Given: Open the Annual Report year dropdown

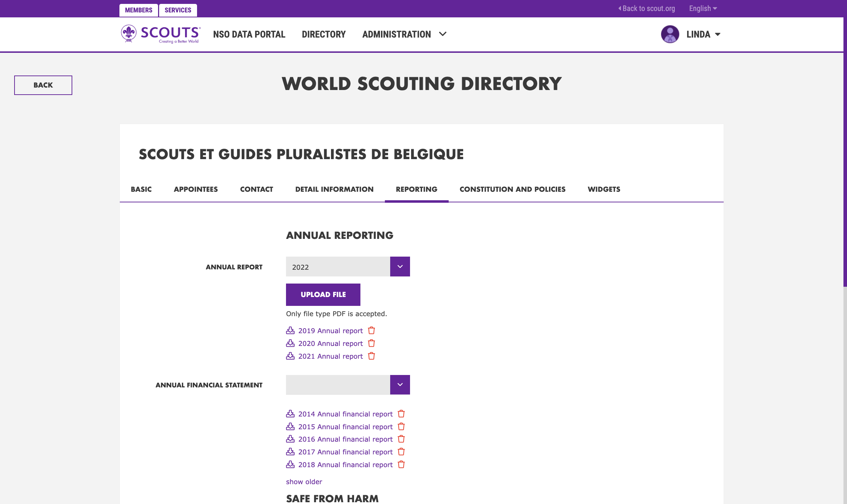Looking at the screenshot, I should point(348,267).
